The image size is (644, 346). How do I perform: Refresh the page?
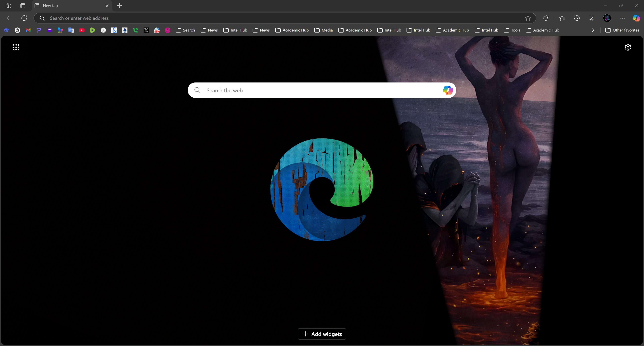(24, 18)
